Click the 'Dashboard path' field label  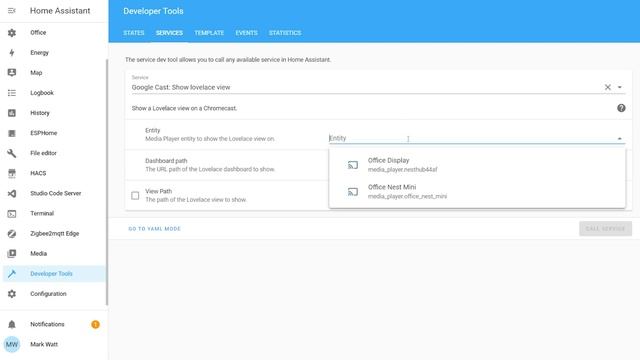pos(166,161)
